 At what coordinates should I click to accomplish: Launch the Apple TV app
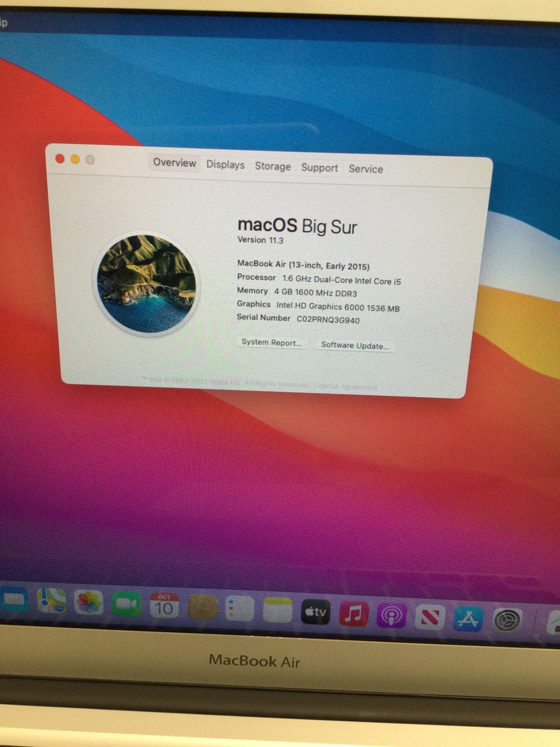315,612
